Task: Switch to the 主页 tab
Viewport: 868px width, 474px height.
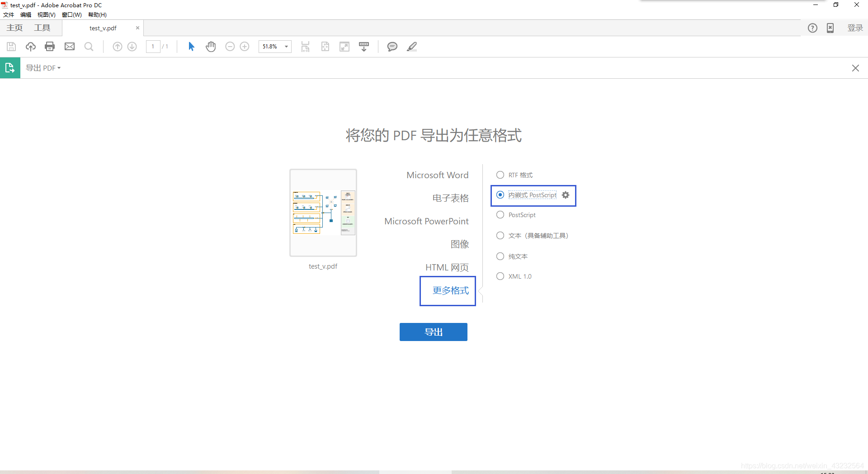Action: click(14, 28)
